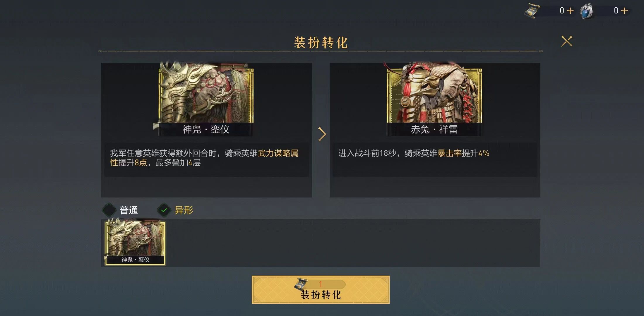Image resolution: width=644 pixels, height=316 pixels.
Task: Select the 普通 label text
Action: (x=129, y=210)
